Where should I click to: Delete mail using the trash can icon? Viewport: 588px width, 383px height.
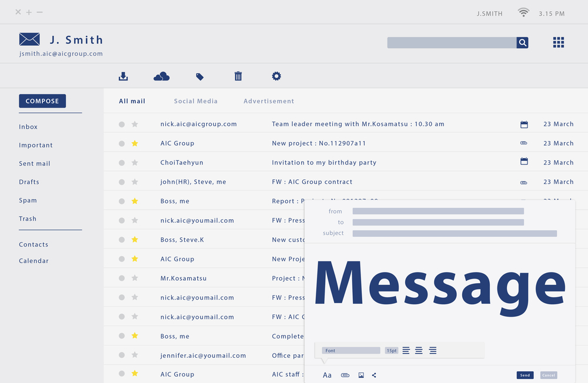[238, 76]
